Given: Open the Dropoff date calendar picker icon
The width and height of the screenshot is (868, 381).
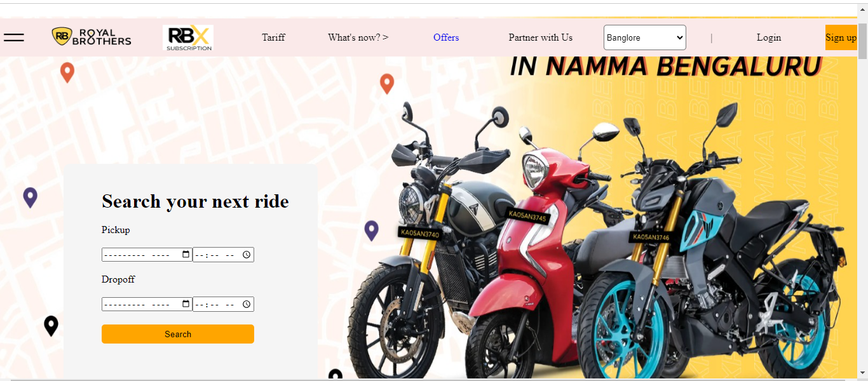Looking at the screenshot, I should tap(186, 304).
